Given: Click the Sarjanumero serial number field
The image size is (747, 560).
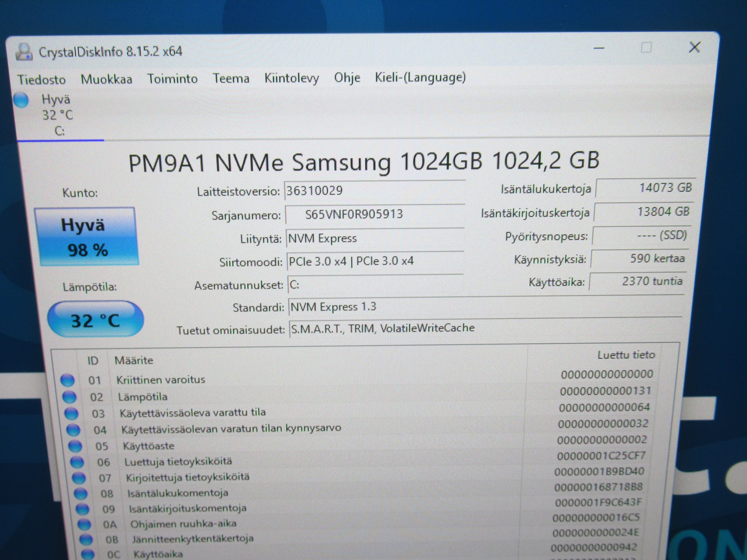Looking at the screenshot, I should (x=375, y=214).
